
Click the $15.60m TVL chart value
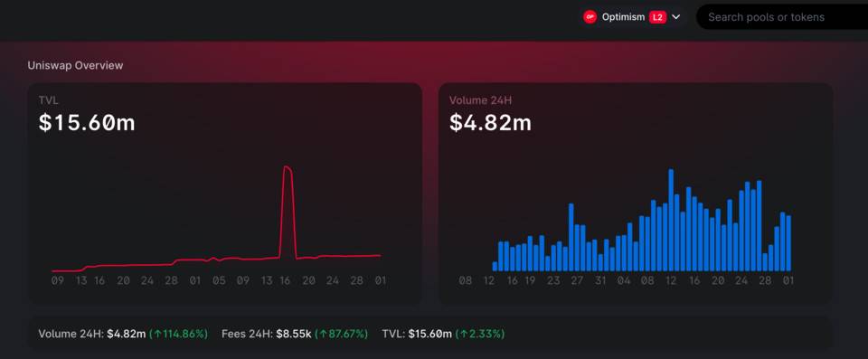[x=87, y=122]
